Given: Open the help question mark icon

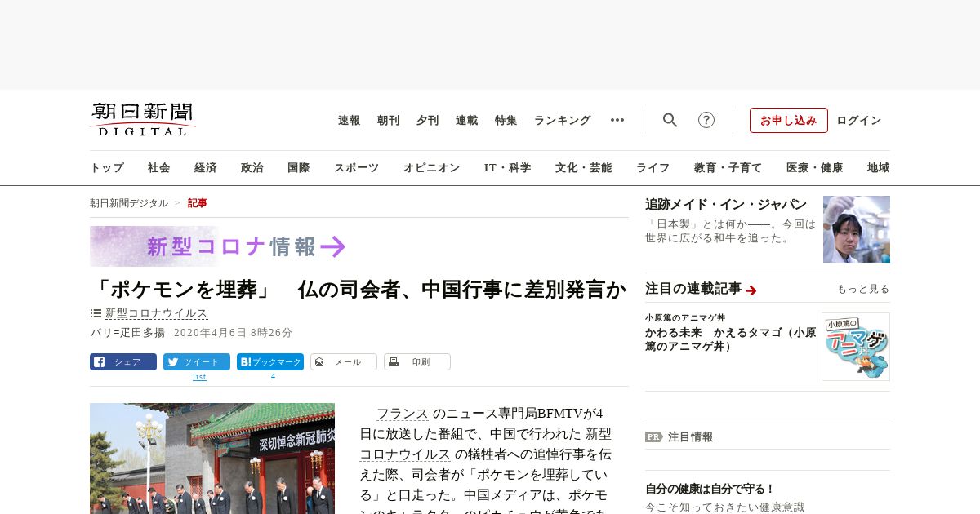Looking at the screenshot, I should click(706, 120).
